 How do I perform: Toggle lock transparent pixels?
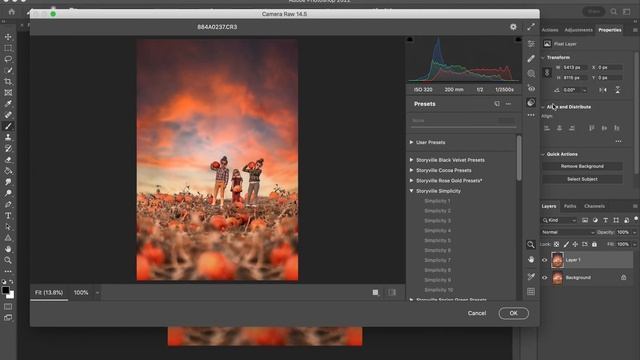tap(556, 244)
